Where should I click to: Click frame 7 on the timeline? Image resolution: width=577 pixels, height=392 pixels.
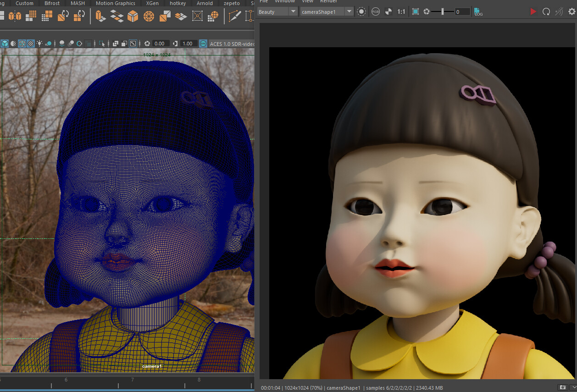(x=133, y=380)
